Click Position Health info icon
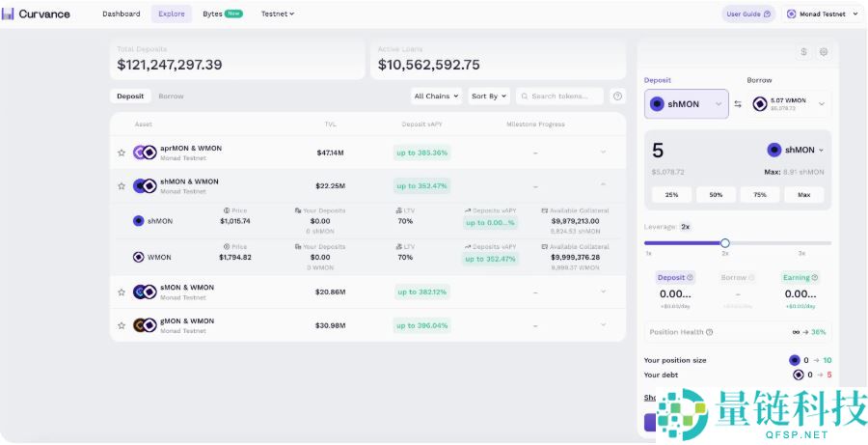Screen dimensions: 868x445 710,332
